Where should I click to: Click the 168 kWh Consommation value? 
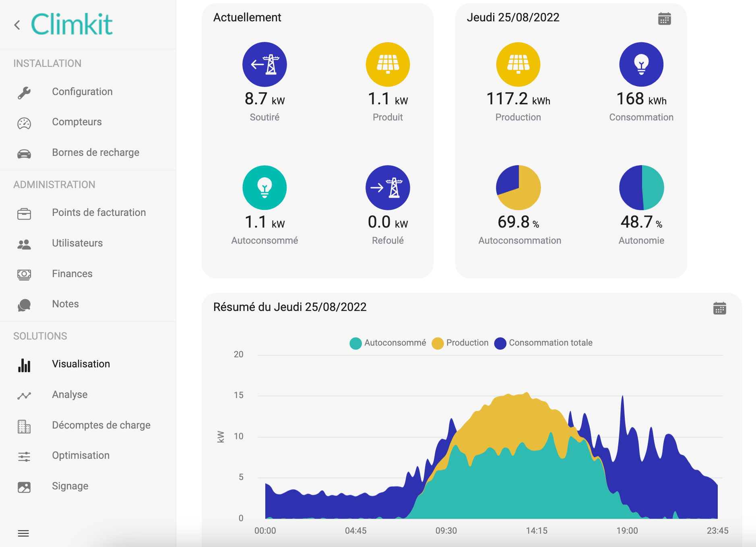pos(641,99)
